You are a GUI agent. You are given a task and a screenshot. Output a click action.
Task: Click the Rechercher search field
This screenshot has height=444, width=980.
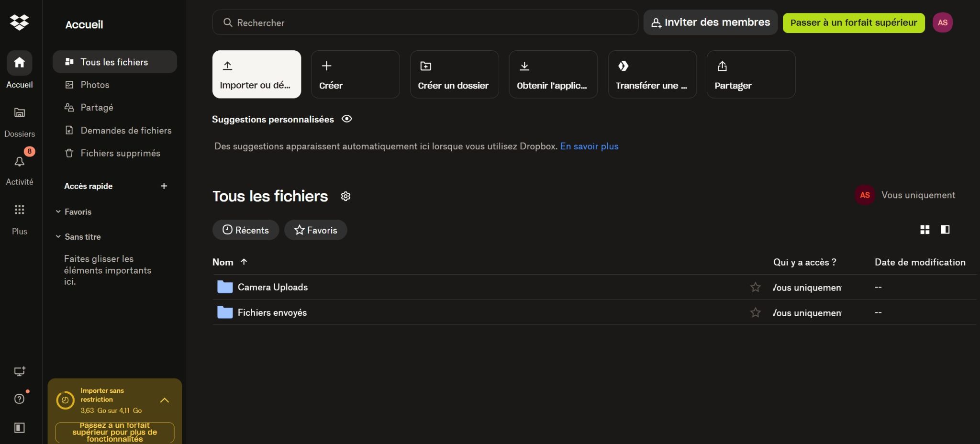coord(424,22)
